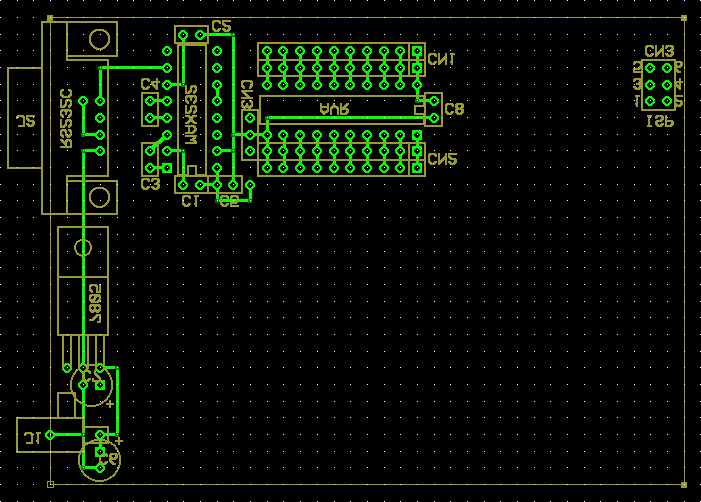This screenshot has height=502, width=701.
Task: Click upper mounting hole of RS232C connector
Action: click(99, 41)
